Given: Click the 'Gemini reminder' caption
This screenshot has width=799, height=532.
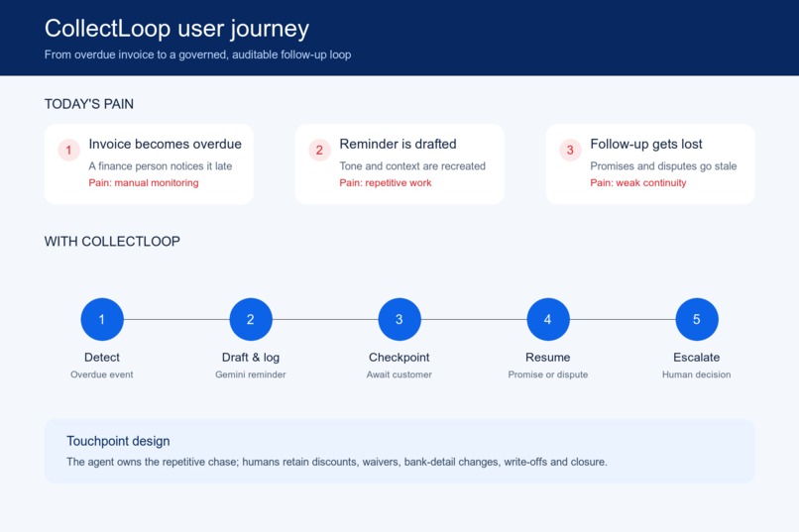Looking at the screenshot, I should point(251,374).
